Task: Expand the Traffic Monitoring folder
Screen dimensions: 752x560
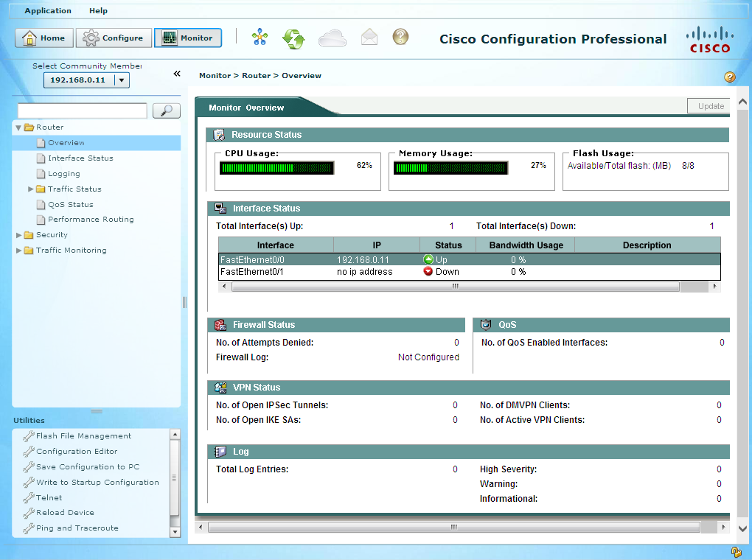Action: (x=18, y=251)
